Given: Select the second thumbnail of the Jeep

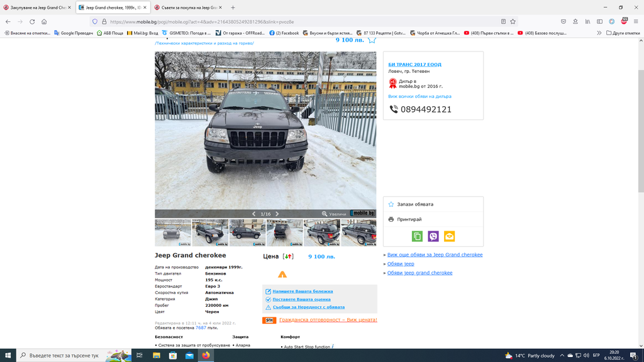Looking at the screenshot, I should point(210,233).
